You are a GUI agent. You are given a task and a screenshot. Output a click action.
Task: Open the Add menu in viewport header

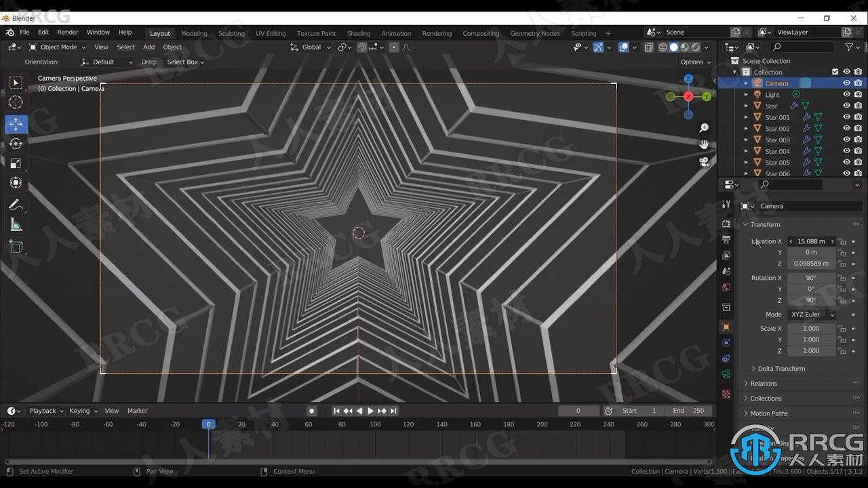click(149, 47)
